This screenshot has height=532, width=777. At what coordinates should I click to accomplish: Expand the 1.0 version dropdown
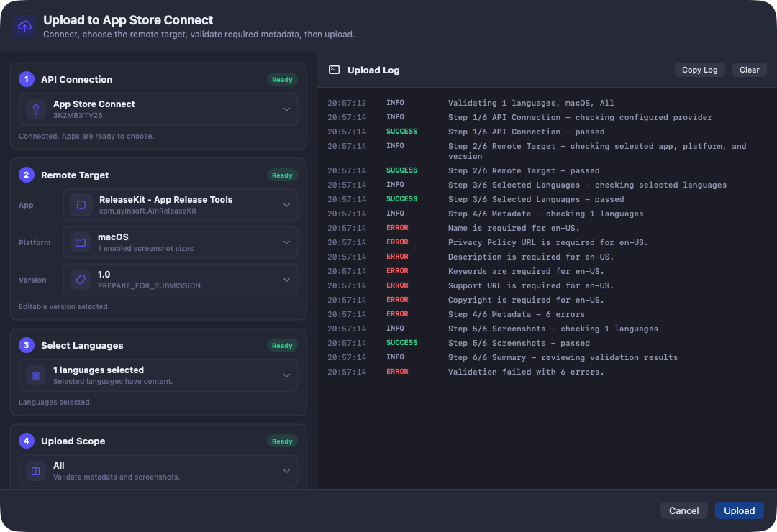(181, 280)
